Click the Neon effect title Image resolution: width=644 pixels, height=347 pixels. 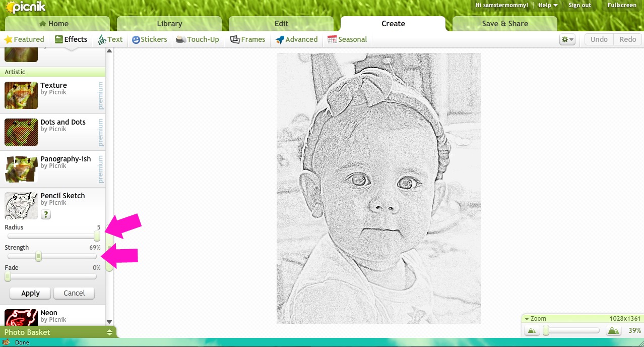click(x=49, y=313)
